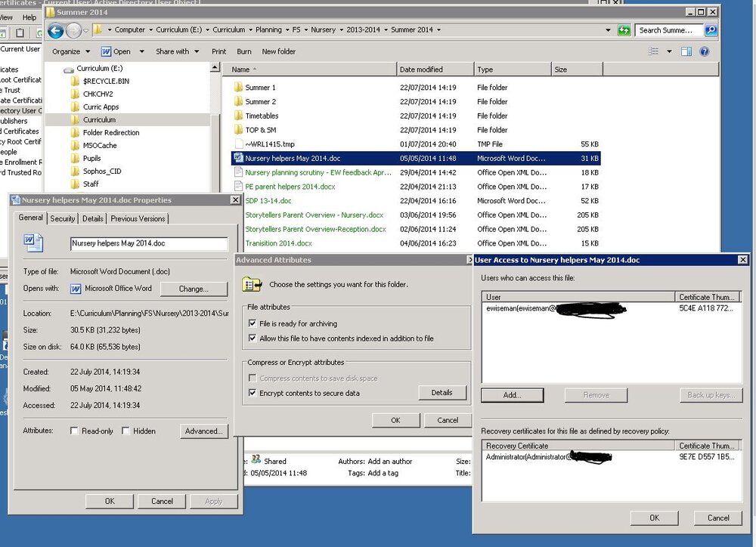The image size is (756, 547).
Task: Switch to the Previous Versions tab
Action: [138, 219]
